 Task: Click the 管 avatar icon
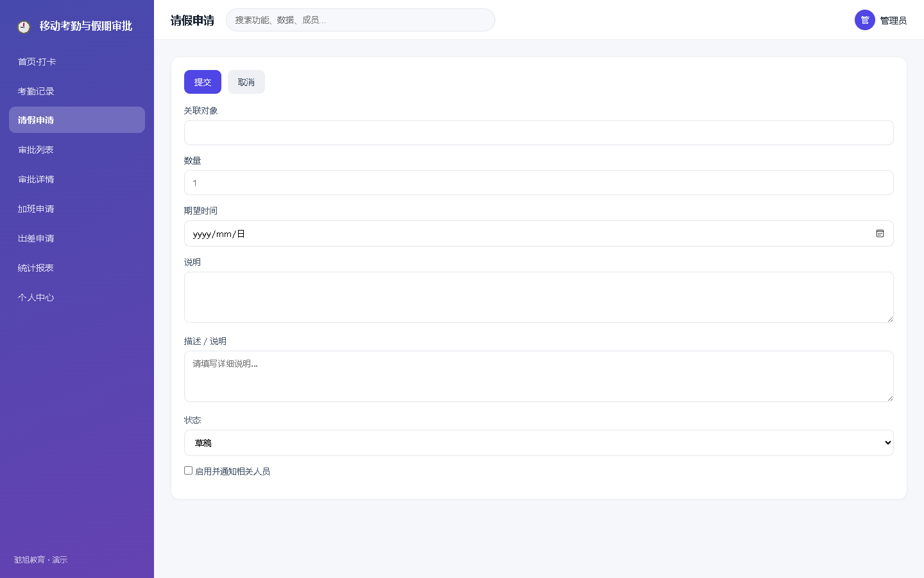[x=864, y=20]
